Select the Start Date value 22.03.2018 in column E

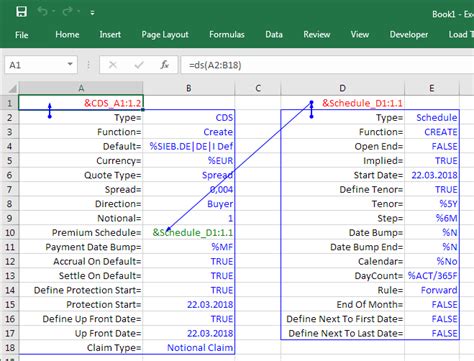[x=432, y=175]
